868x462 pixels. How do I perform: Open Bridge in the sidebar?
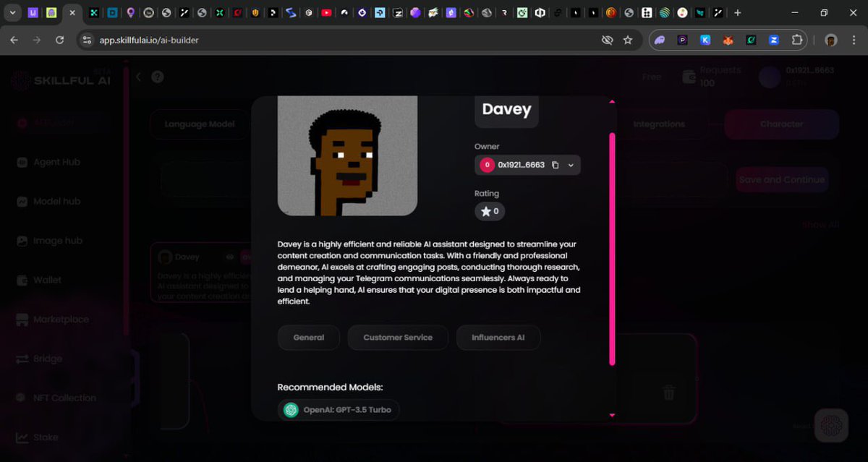coord(40,359)
